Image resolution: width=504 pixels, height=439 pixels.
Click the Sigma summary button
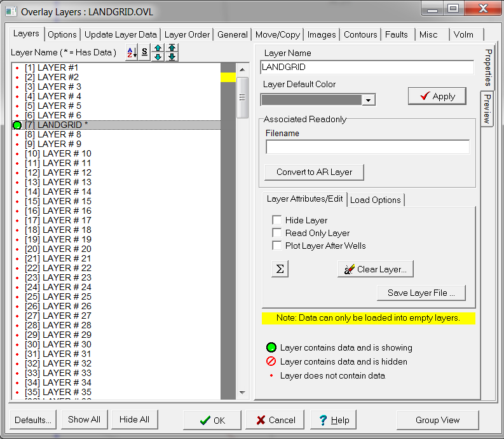(280, 268)
